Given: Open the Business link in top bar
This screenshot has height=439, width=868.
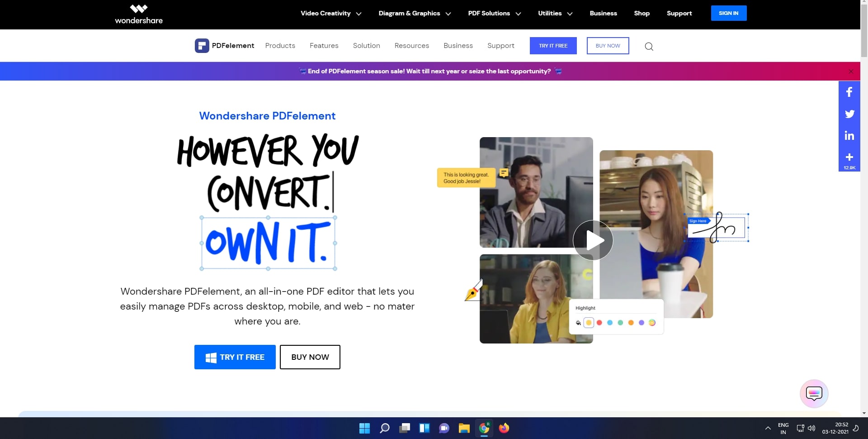Looking at the screenshot, I should (603, 14).
